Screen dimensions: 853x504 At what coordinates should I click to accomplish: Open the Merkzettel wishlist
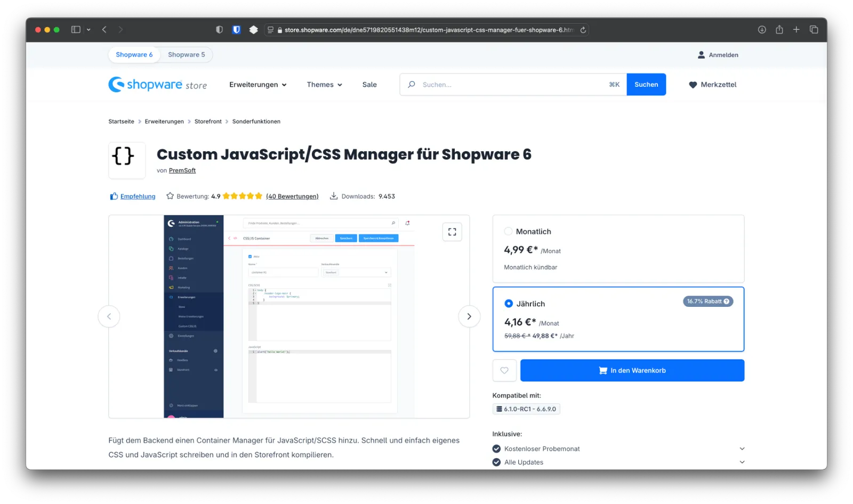tap(712, 84)
